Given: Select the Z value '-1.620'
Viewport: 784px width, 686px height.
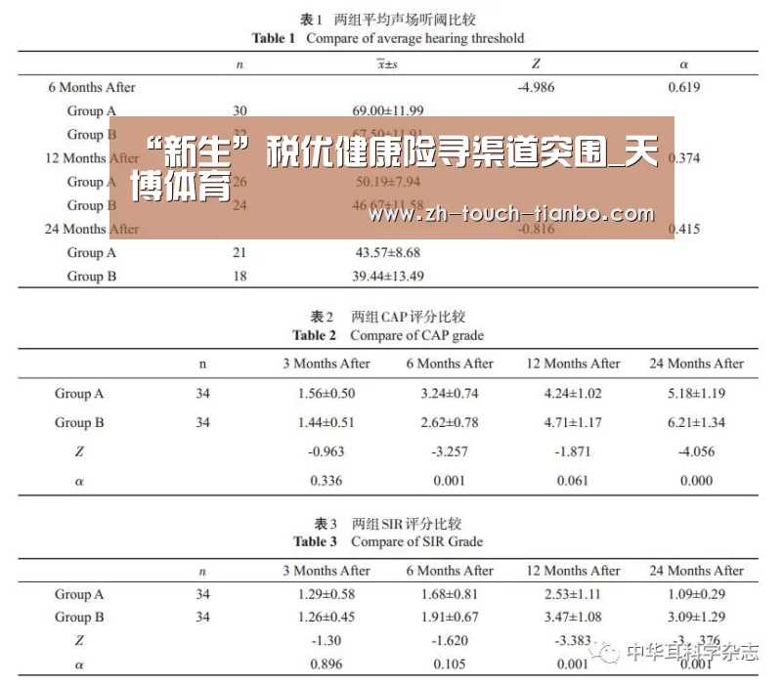Looking at the screenshot, I should (x=450, y=640).
